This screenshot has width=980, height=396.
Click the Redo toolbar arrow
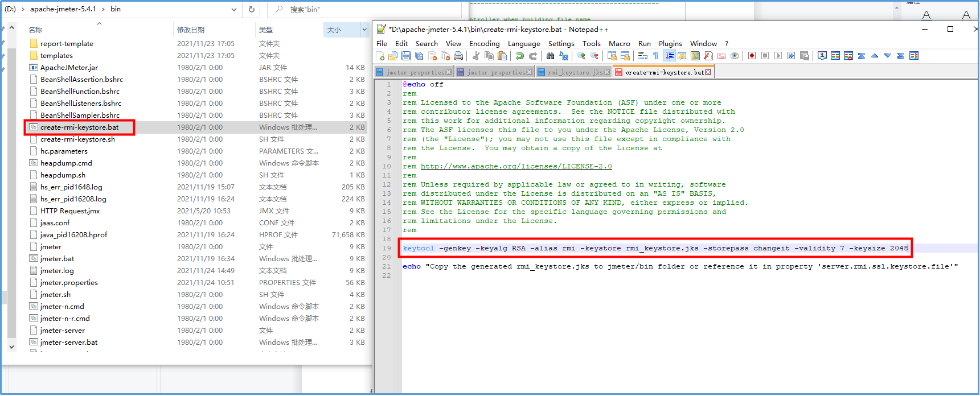pyautogui.click(x=533, y=56)
